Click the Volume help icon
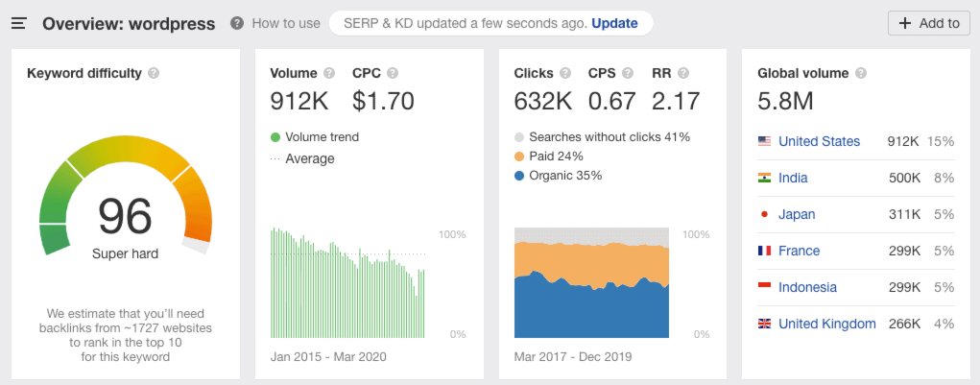The image size is (980, 385). (329, 73)
